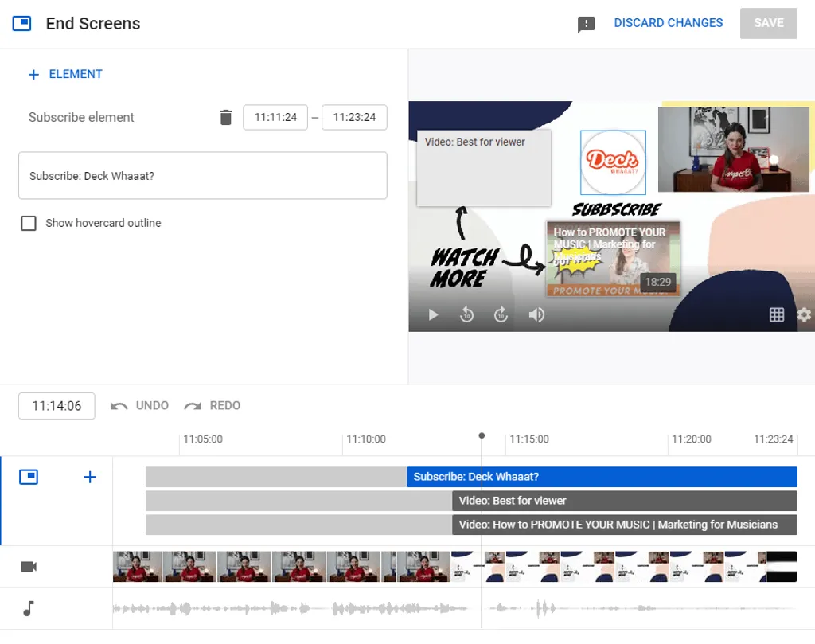815x644 pixels.
Task: Select the video track camera icon
Action: point(29,566)
